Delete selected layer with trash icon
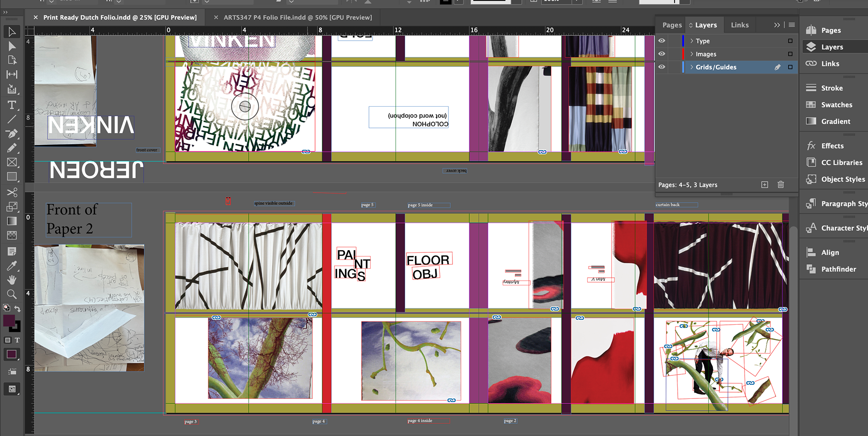This screenshot has width=868, height=436. click(x=781, y=185)
